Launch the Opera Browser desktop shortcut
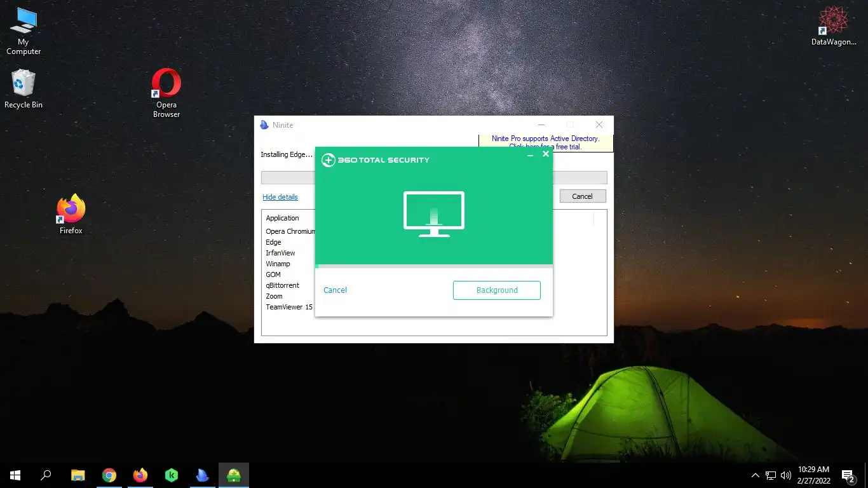 click(x=166, y=93)
